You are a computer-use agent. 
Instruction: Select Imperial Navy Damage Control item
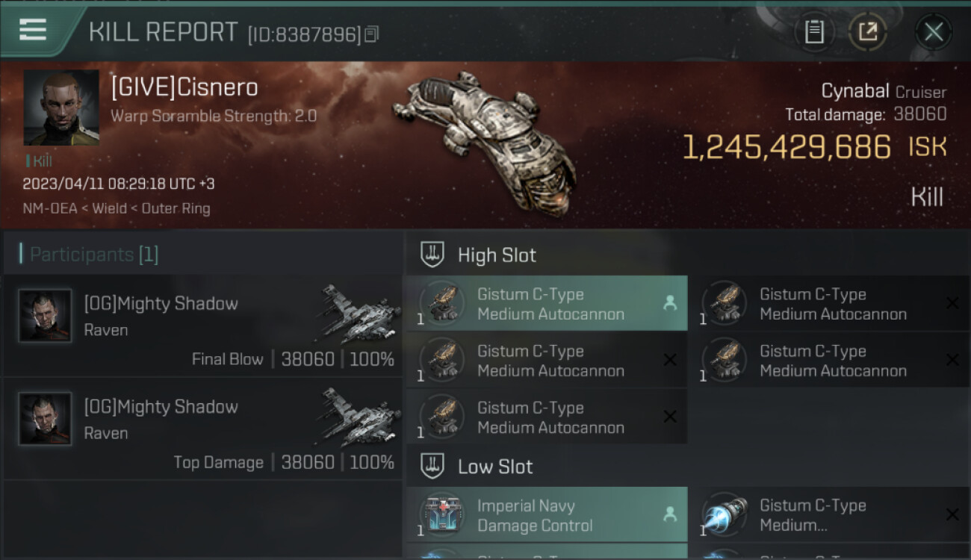(547, 515)
